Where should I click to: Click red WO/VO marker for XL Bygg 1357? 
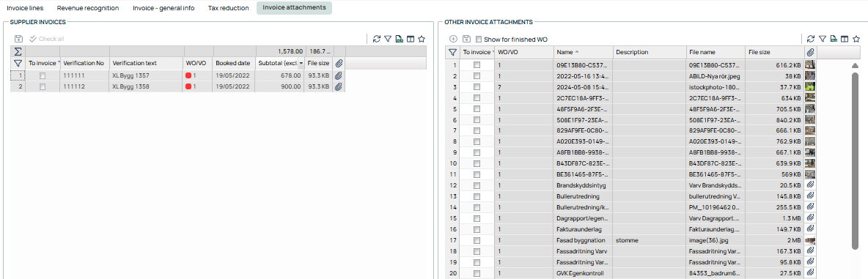pos(188,75)
